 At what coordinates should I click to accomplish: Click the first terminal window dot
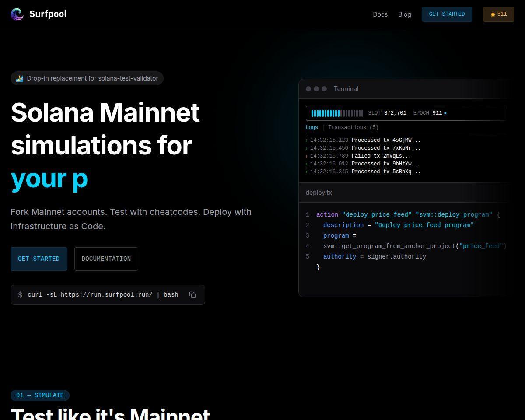(308, 89)
